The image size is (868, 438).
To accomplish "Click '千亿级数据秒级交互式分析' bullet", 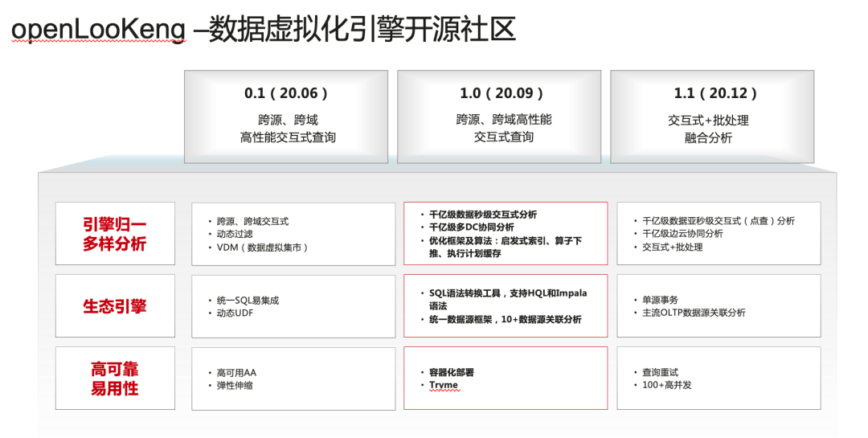I will coord(483,215).
